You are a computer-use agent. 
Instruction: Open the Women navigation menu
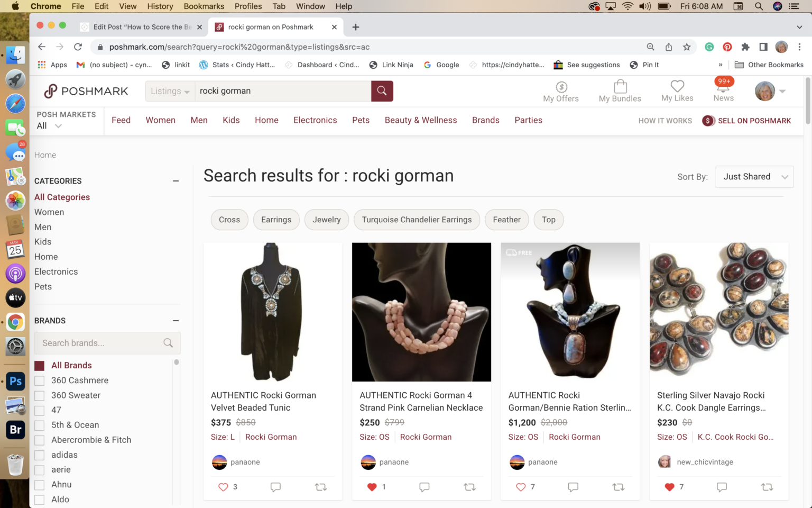click(160, 120)
